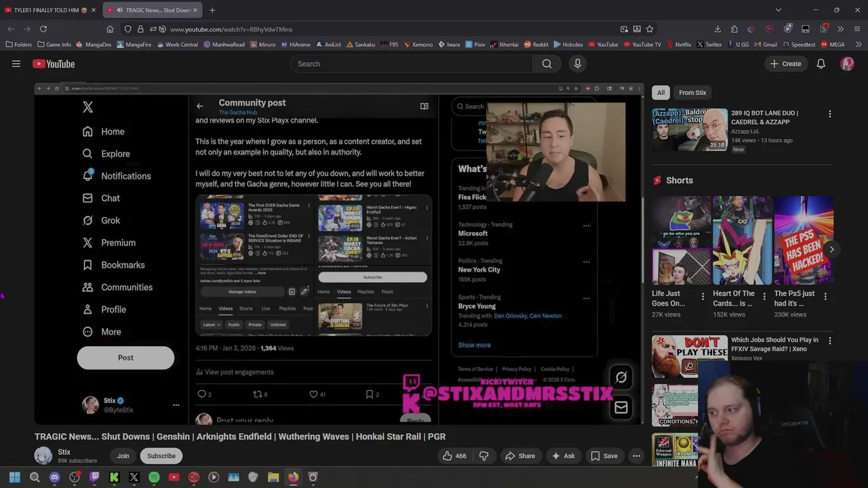
Task: Select the From Stix filter chip
Action: tap(692, 93)
